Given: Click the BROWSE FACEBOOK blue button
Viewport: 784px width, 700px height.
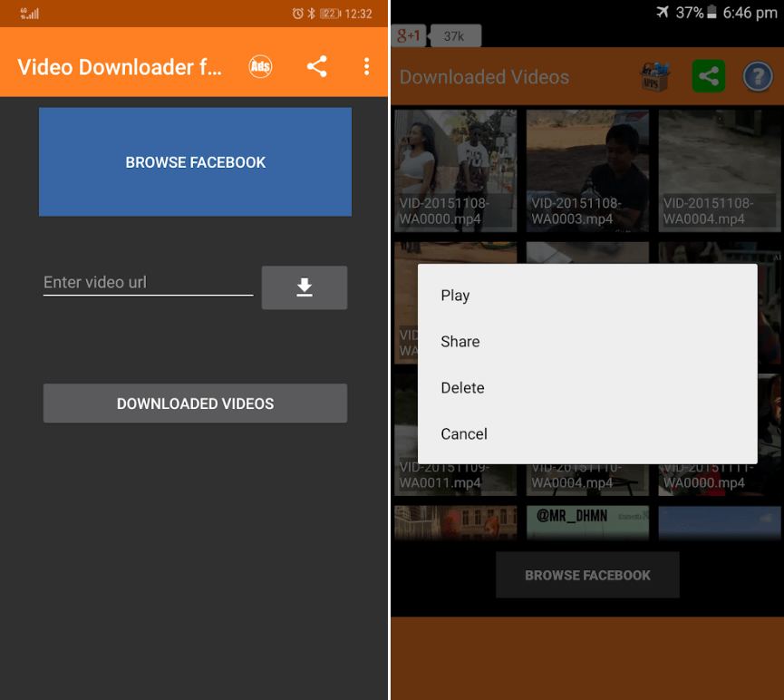Looking at the screenshot, I should 196,162.
